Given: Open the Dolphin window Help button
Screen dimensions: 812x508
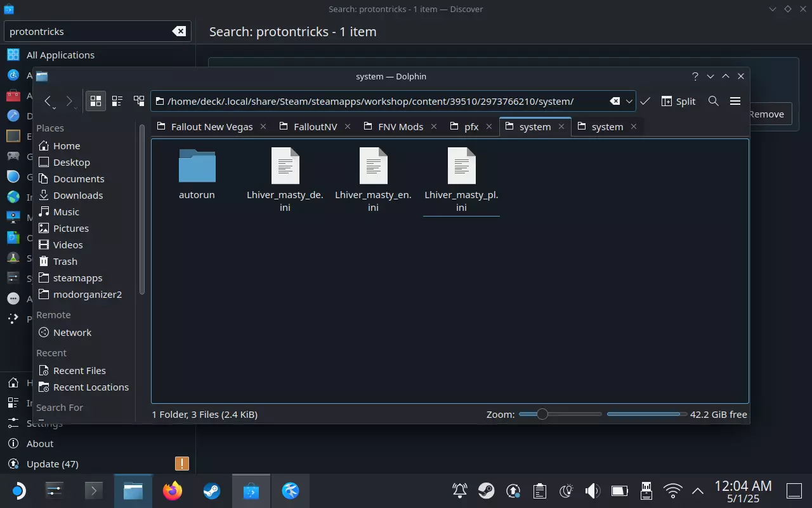Looking at the screenshot, I should (695, 76).
